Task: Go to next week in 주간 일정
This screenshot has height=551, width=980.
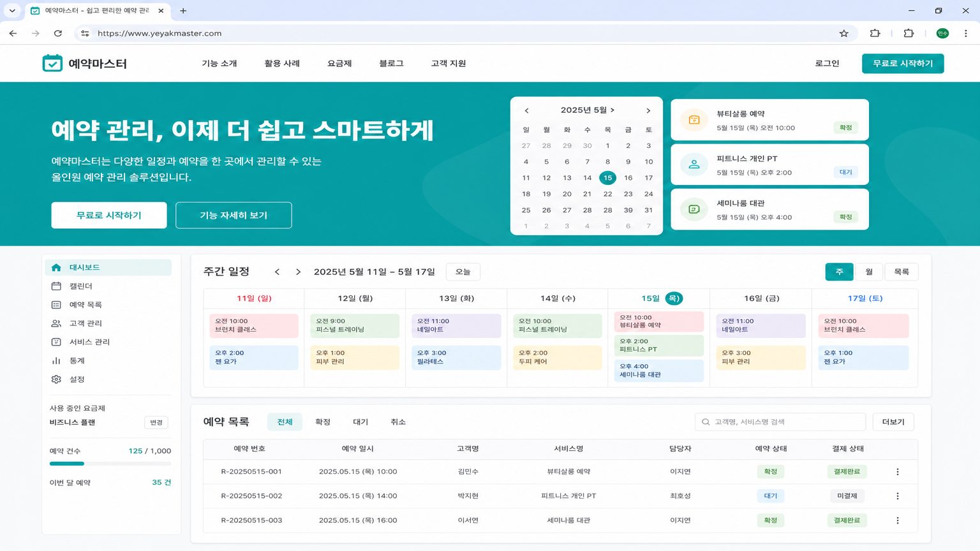Action: (298, 272)
